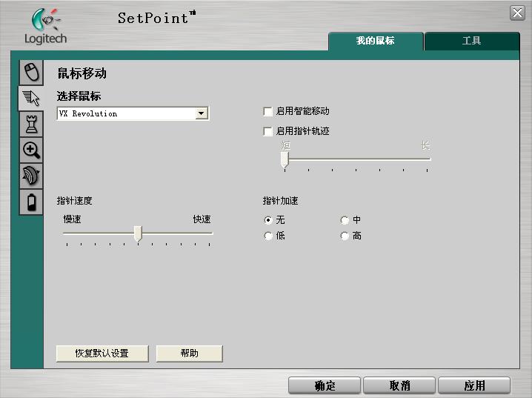Image resolution: width=532 pixels, height=398 pixels.
Task: Select 高 pointer acceleration radio button
Action: point(345,236)
